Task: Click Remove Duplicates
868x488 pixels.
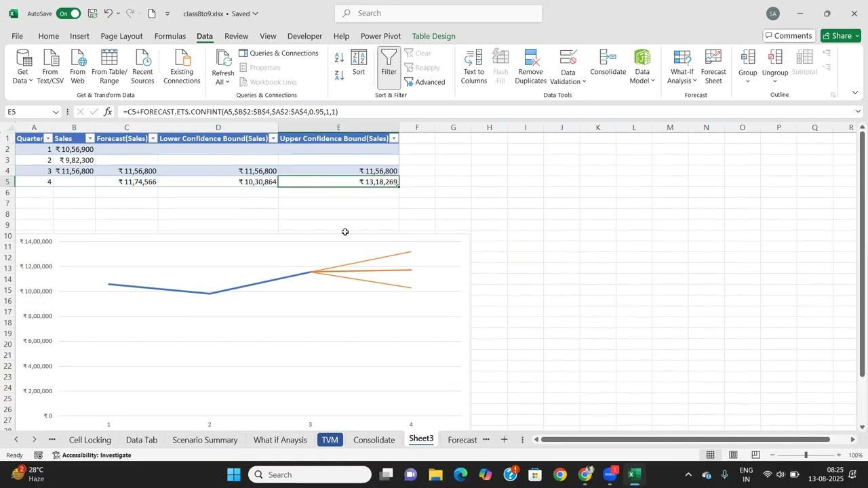Action: 530,66
